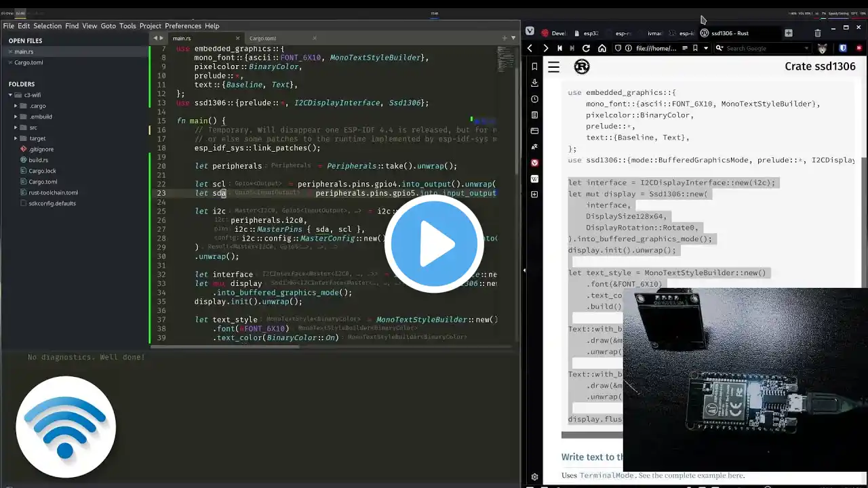Open the Project menu
The height and width of the screenshot is (488, 868).
151,26
